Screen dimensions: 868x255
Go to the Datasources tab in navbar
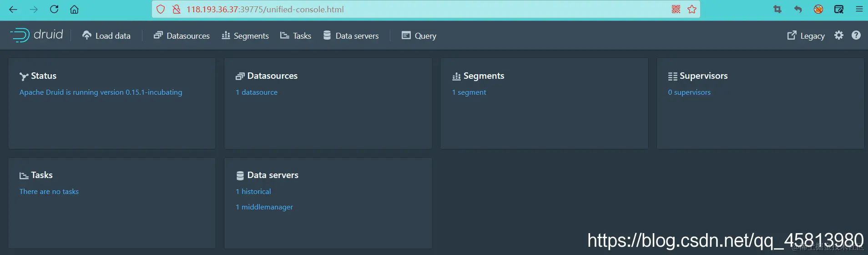182,36
